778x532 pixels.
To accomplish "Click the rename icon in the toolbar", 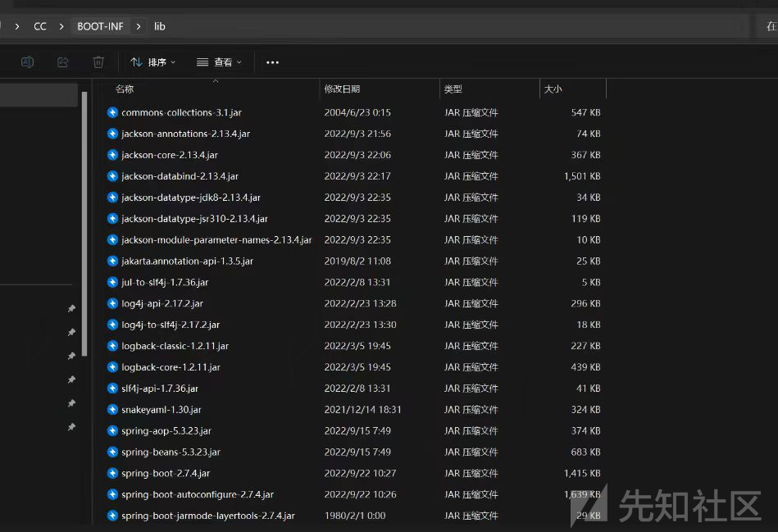I will 27,62.
